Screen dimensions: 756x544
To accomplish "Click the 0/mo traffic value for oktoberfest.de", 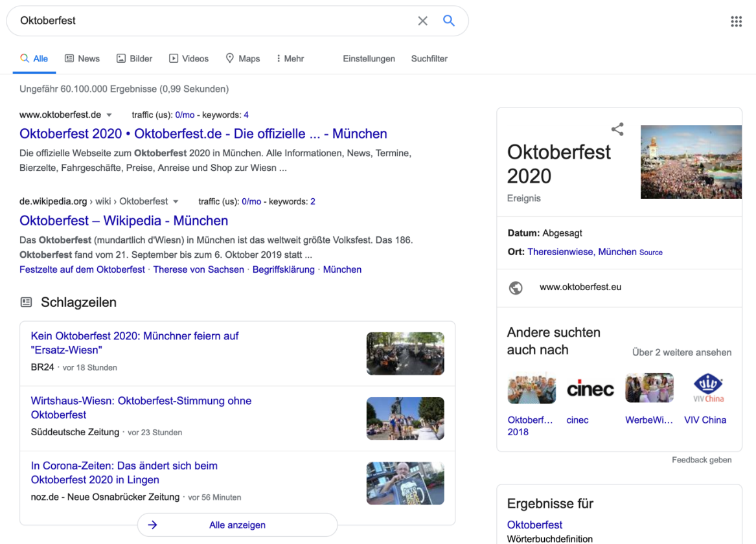I will pyautogui.click(x=185, y=115).
